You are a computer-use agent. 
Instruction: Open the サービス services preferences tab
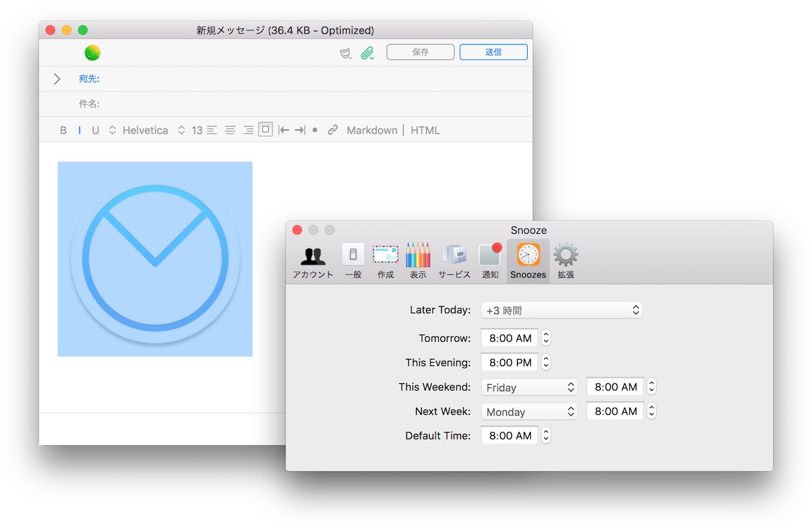click(454, 261)
